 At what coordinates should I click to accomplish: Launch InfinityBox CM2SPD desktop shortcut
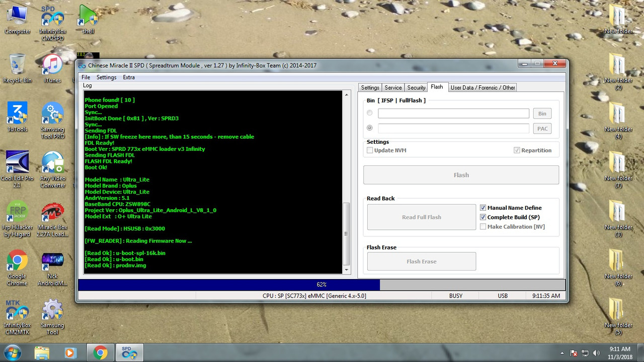point(52,23)
